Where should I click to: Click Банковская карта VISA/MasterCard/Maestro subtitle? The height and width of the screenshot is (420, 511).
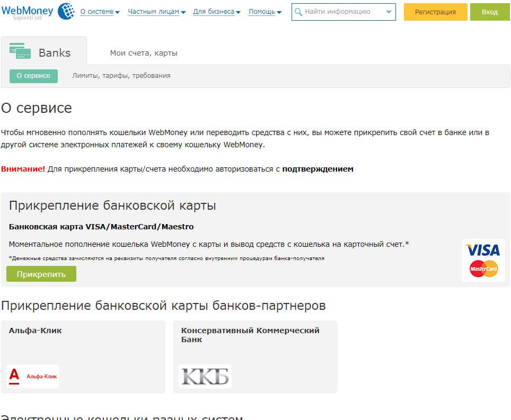click(101, 227)
